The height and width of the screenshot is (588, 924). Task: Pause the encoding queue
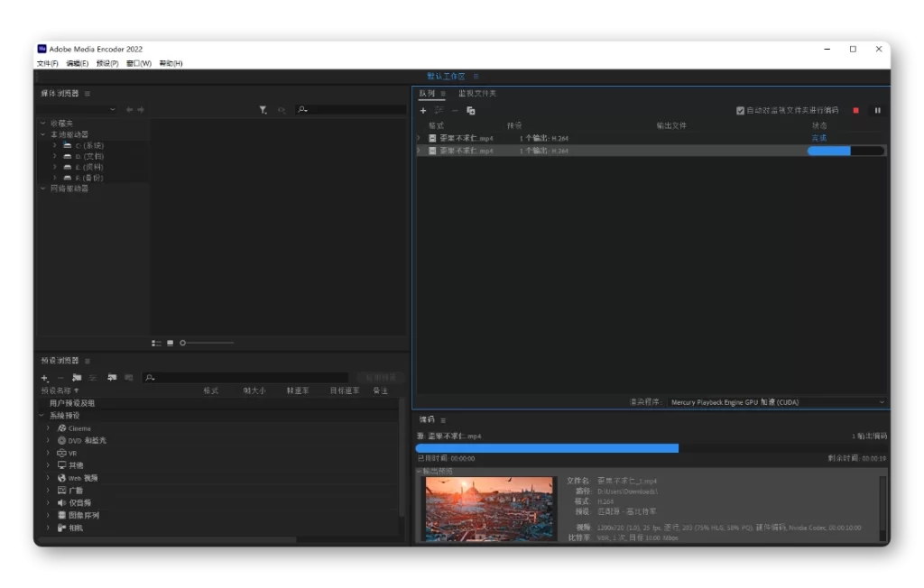click(877, 110)
